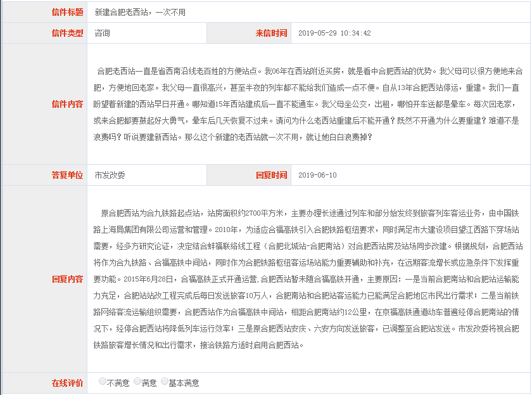Screen dimensions: 532x395
Task: Click the 信件标题 label
Action: click(67, 13)
